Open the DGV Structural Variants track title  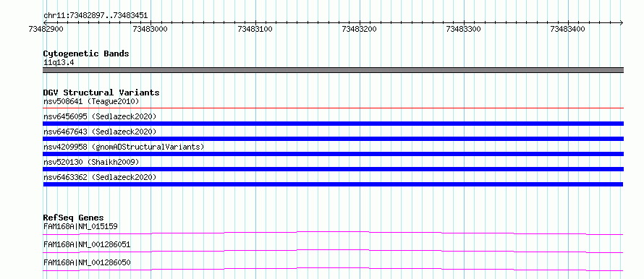101,93
